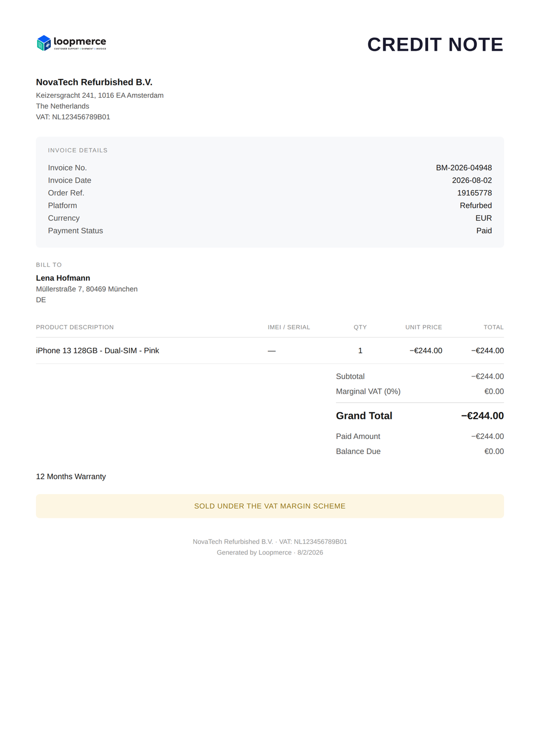Click the BILL TO section label
The width and height of the screenshot is (540, 756).
point(49,265)
